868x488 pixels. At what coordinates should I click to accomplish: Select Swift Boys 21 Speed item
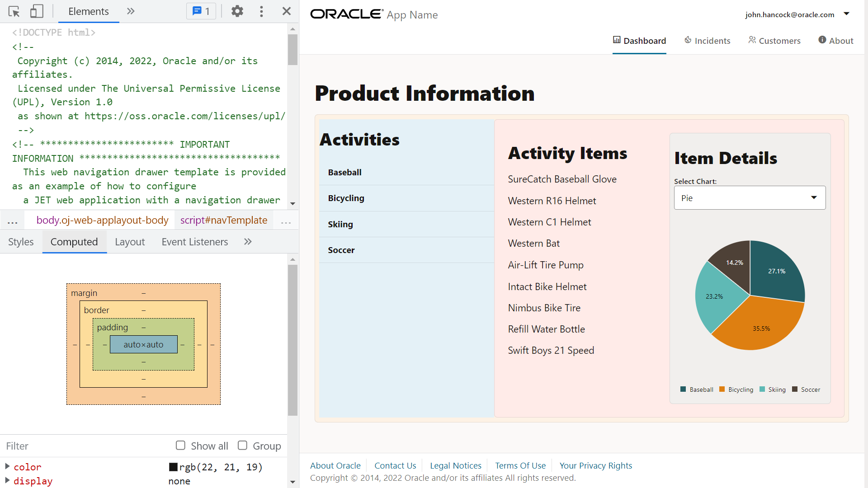(551, 350)
